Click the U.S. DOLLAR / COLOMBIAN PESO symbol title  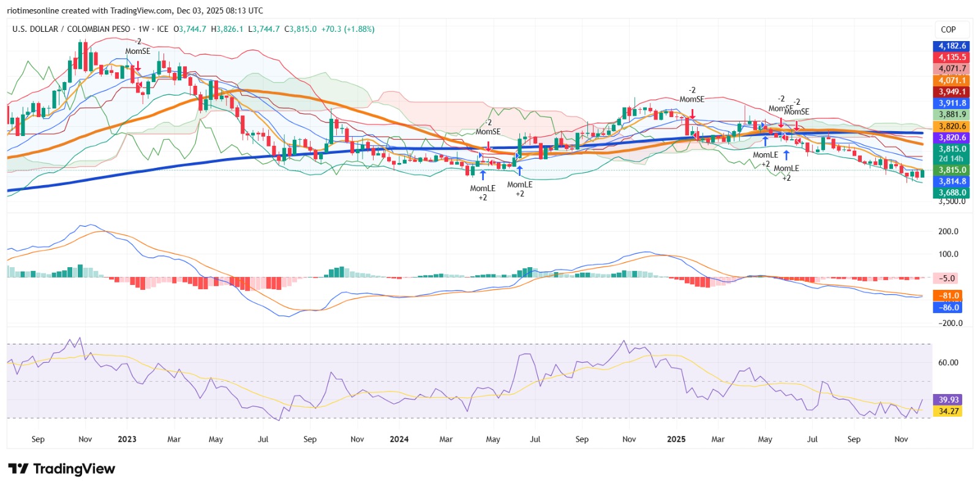pos(71,29)
